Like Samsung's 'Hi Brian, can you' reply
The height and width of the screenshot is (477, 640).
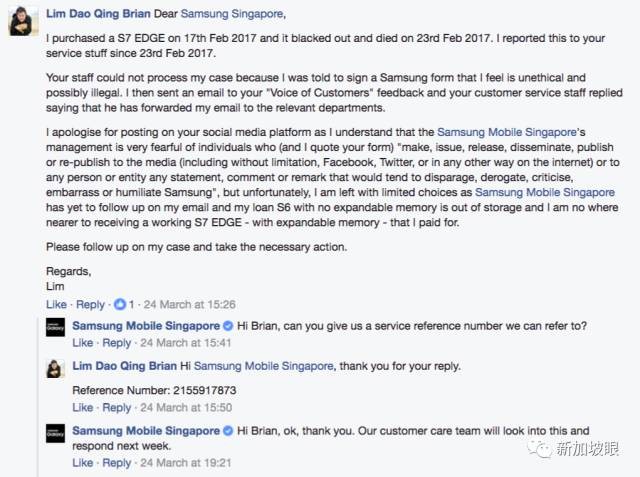pyautogui.click(x=83, y=343)
